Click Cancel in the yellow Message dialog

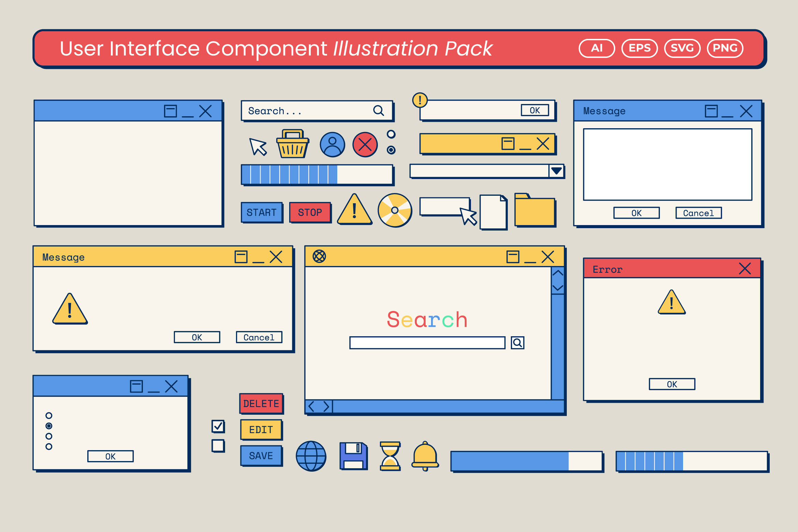coord(259,337)
